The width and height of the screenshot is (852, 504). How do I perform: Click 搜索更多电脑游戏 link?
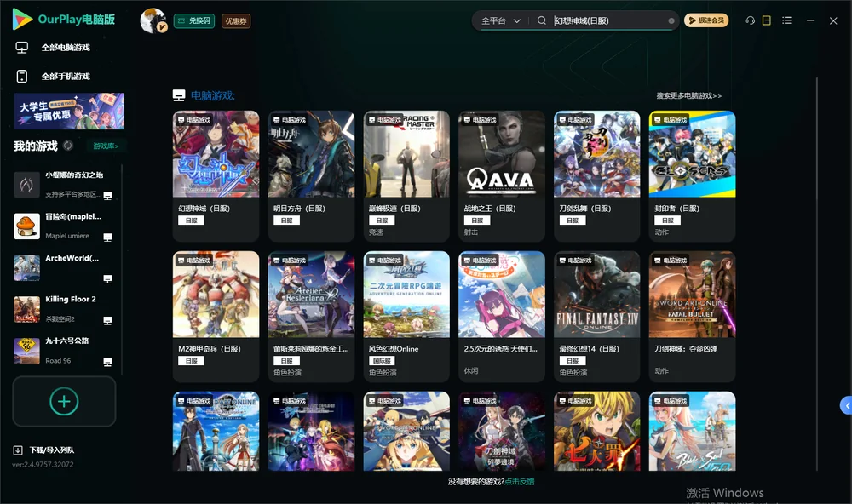click(x=688, y=96)
